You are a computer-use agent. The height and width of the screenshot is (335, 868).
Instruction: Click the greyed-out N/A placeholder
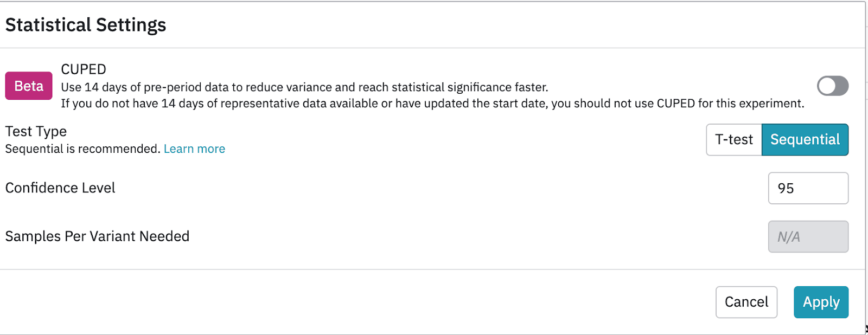tap(788, 237)
